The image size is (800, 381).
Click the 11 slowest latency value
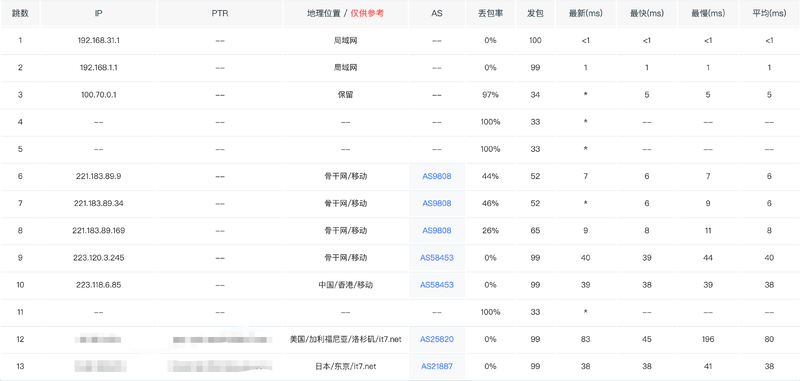(x=708, y=231)
